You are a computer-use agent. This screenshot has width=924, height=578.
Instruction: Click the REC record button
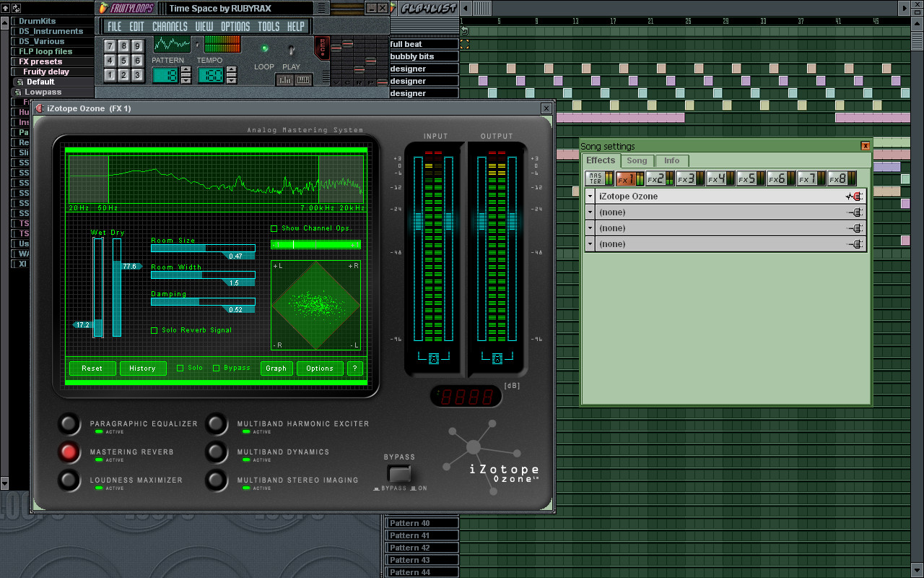coord(321,48)
